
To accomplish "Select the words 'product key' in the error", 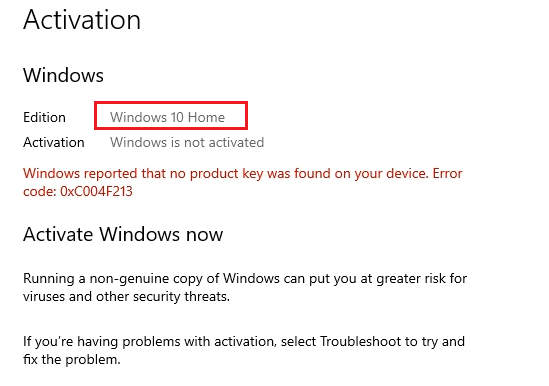I will [x=227, y=174].
